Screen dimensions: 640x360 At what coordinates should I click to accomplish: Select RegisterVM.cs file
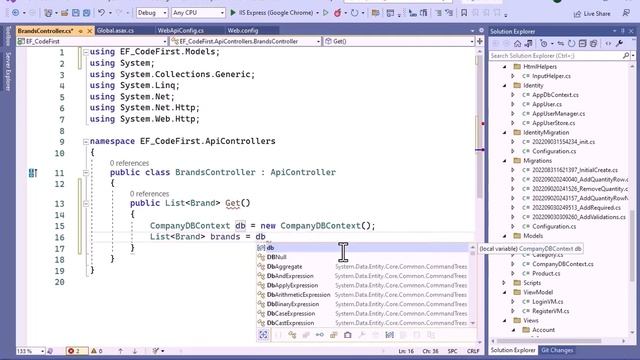pos(550,311)
